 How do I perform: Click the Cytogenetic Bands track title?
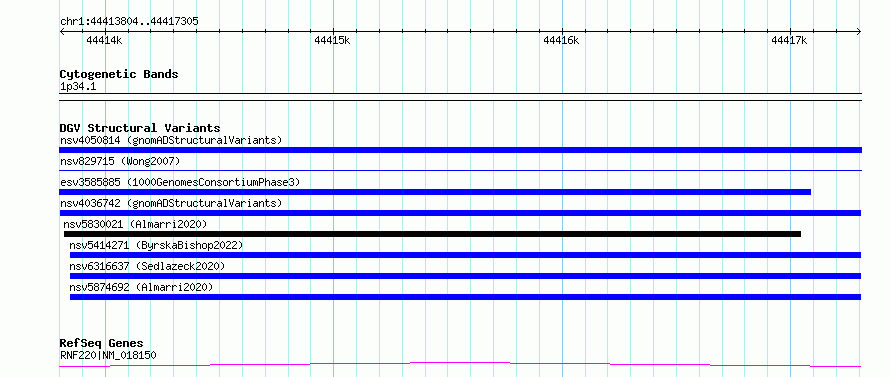[119, 74]
